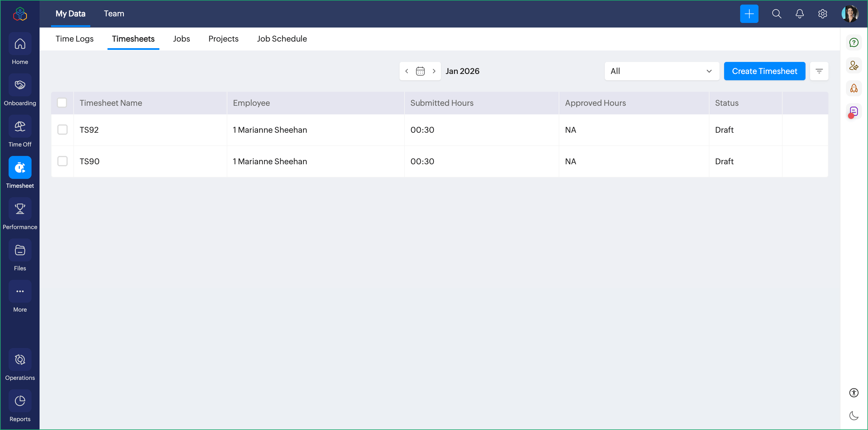Viewport: 868px width, 430px height.
Task: Advance to the next month arrow
Action: 434,71
